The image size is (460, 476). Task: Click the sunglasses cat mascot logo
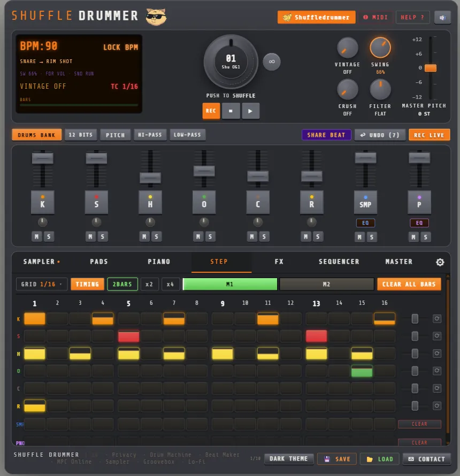156,17
